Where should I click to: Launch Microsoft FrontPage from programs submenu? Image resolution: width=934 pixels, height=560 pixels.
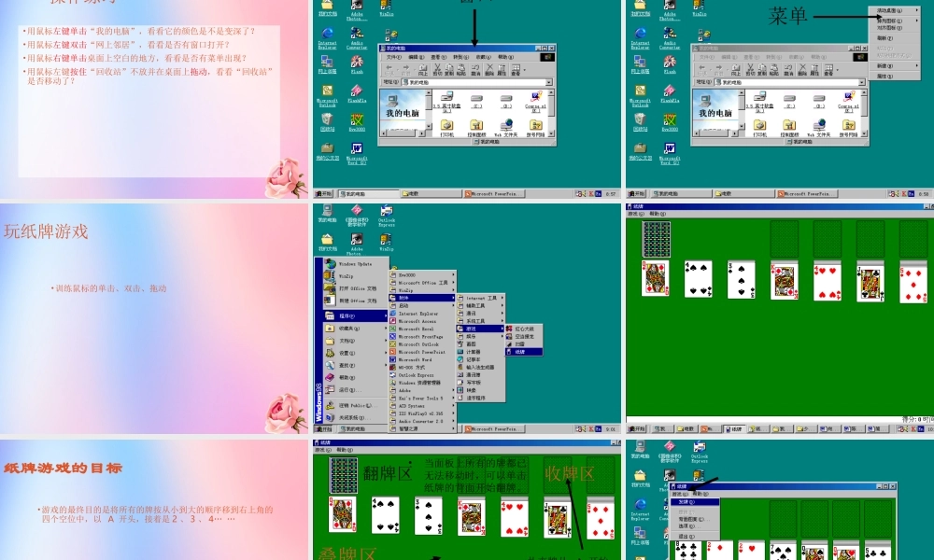pos(422,337)
